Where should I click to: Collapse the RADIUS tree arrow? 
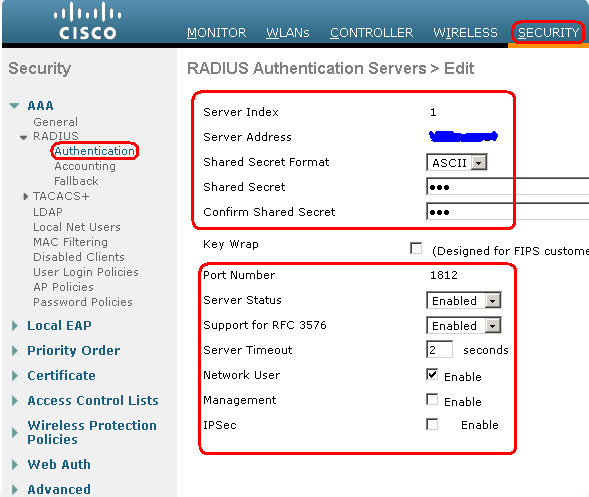(24, 137)
